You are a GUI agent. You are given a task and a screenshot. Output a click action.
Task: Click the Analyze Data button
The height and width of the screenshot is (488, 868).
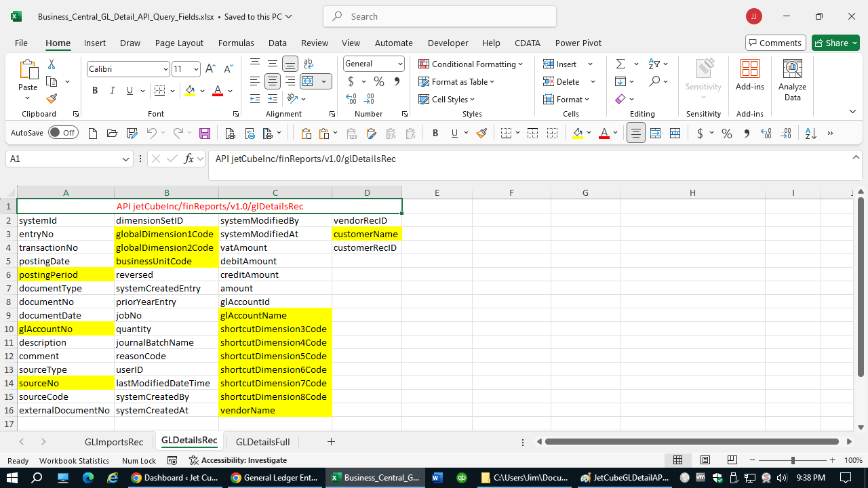(x=792, y=80)
